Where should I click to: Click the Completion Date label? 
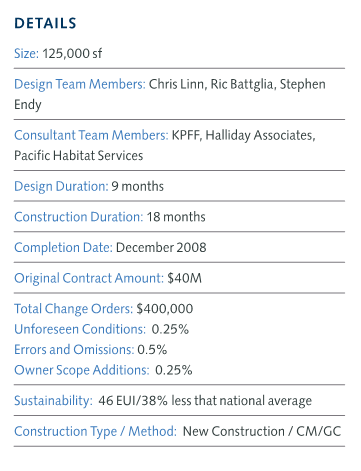pyautogui.click(x=63, y=248)
